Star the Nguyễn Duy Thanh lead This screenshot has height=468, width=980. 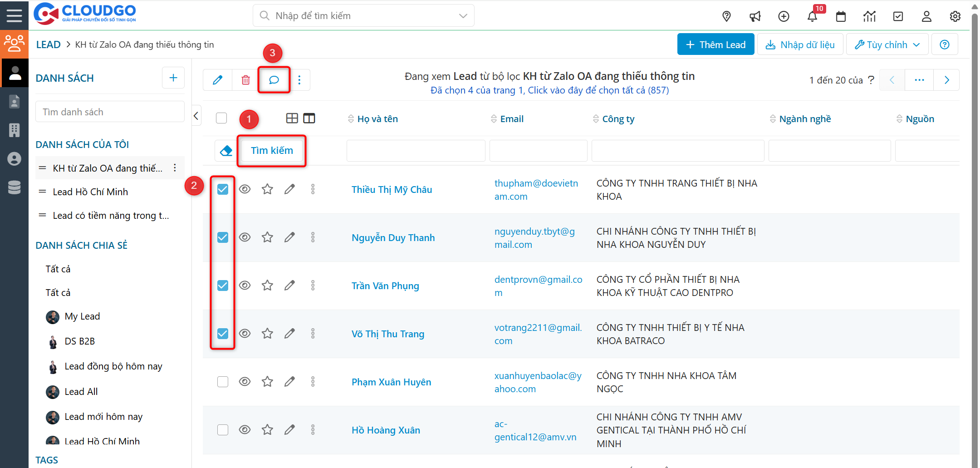click(267, 237)
